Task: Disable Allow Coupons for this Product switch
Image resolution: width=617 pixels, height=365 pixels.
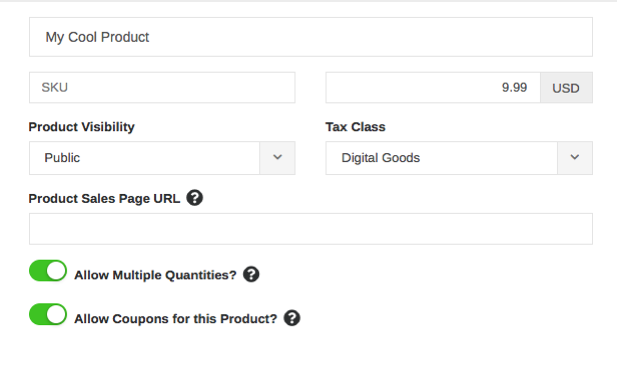Action: click(48, 314)
